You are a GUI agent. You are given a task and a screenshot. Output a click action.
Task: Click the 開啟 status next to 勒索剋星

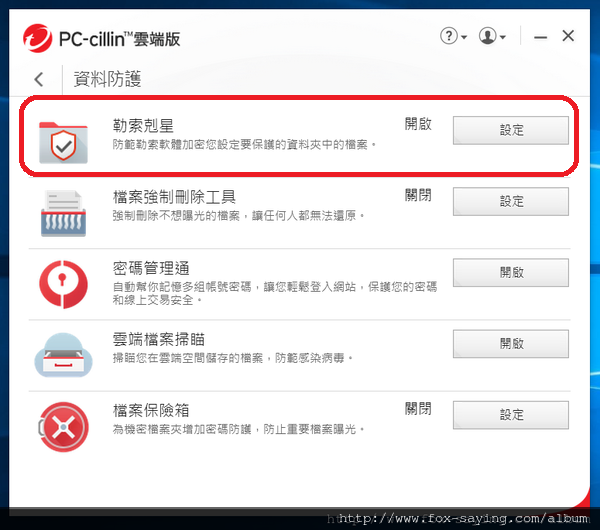click(418, 124)
